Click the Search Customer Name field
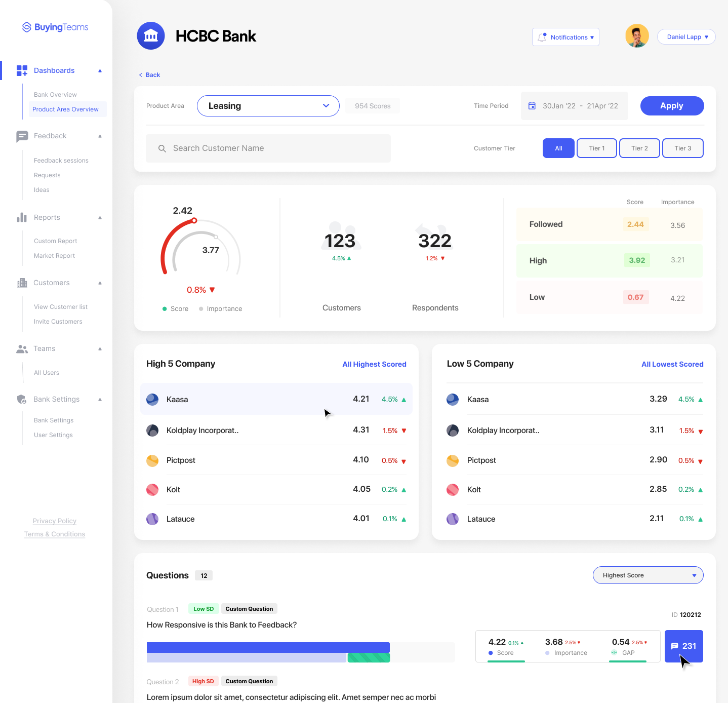Screen dimensions: 728x703 pyautogui.click(x=268, y=148)
